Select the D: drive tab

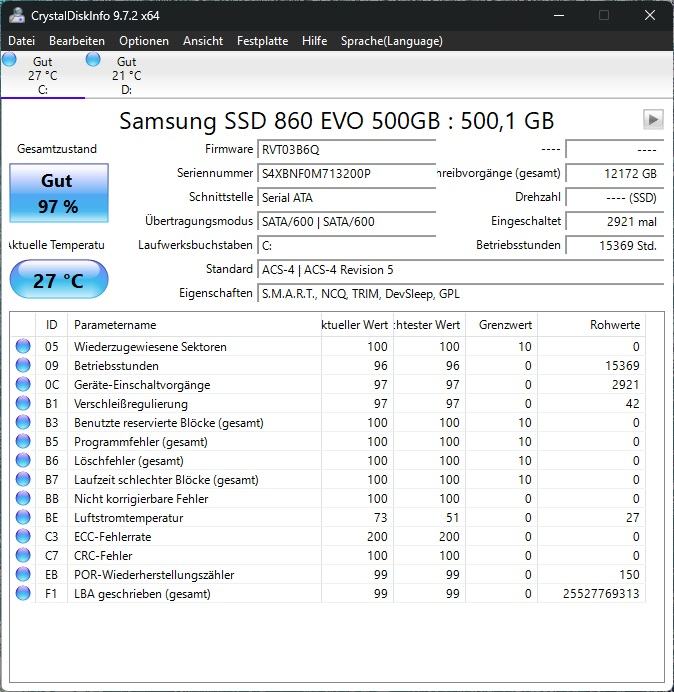(x=127, y=75)
